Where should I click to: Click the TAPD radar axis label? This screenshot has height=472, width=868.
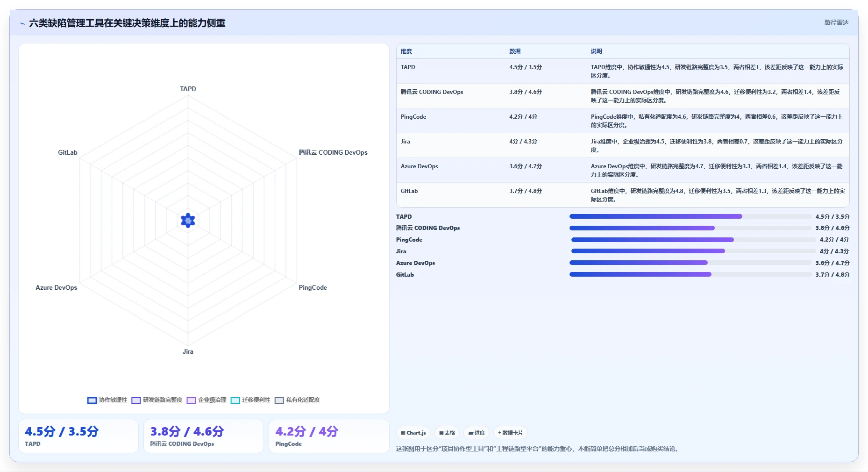pos(188,89)
